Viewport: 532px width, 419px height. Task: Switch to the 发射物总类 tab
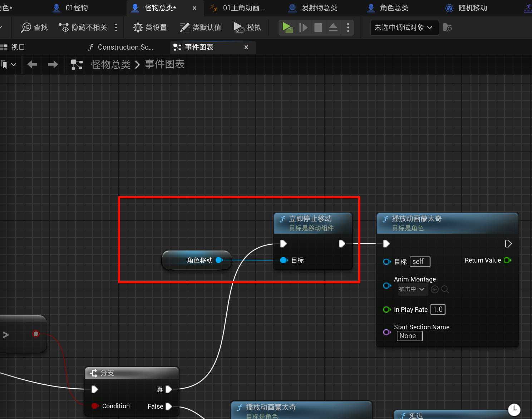click(319, 8)
